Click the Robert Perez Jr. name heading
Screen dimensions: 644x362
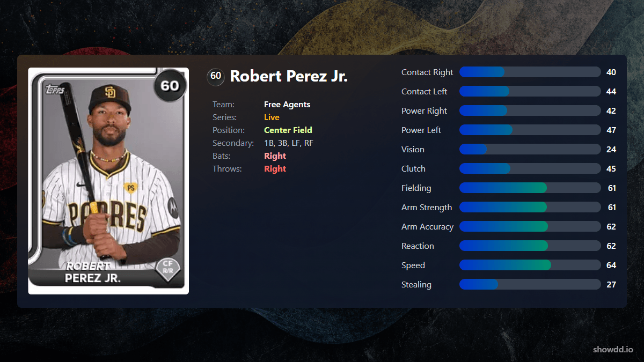coord(290,76)
